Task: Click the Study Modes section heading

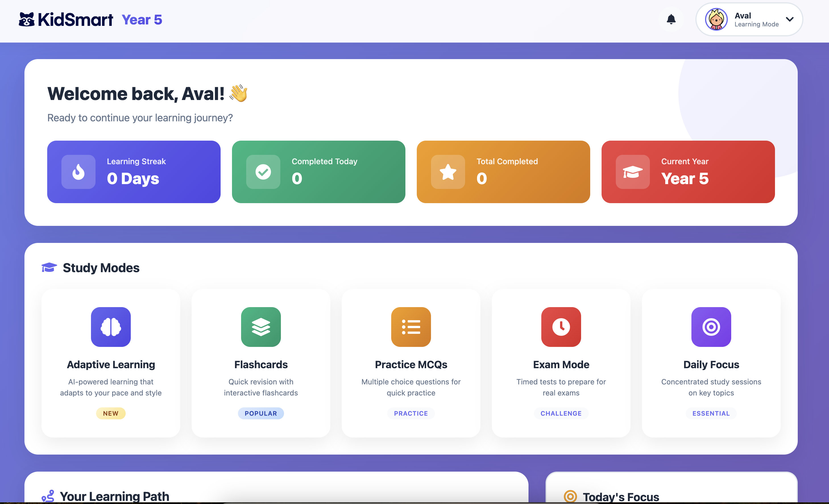Action: tap(101, 268)
